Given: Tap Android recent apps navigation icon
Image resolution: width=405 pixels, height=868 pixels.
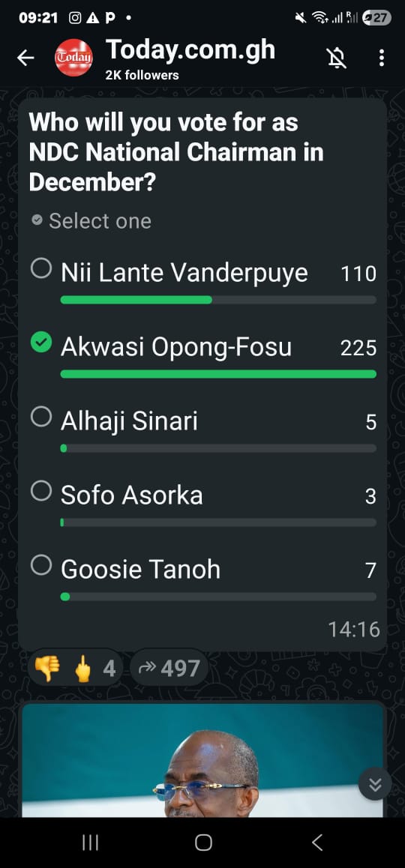Looking at the screenshot, I should coord(90,843).
